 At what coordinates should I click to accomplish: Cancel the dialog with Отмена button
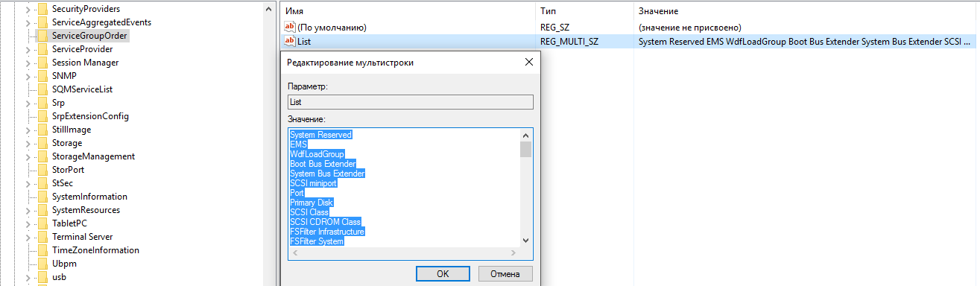coord(505,273)
